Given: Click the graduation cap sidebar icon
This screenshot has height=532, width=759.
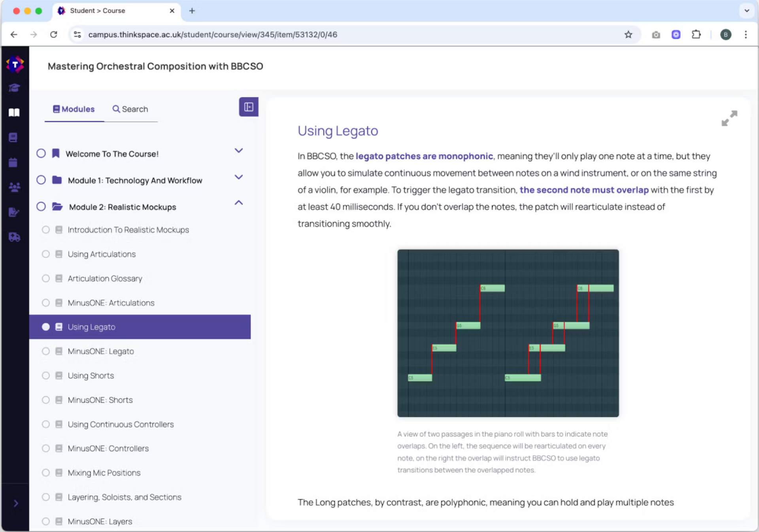Looking at the screenshot, I should tap(14, 88).
